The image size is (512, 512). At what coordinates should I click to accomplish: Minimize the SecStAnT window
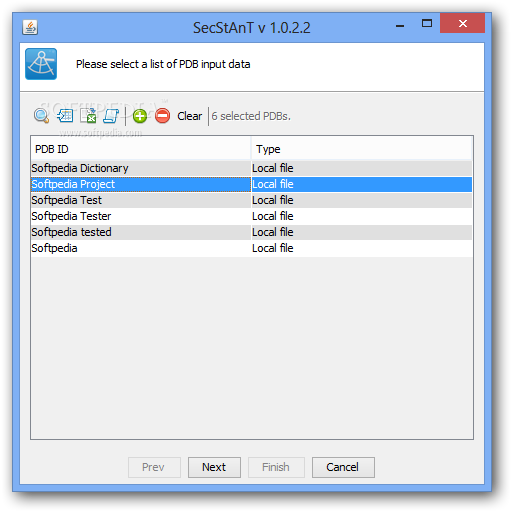[400, 25]
